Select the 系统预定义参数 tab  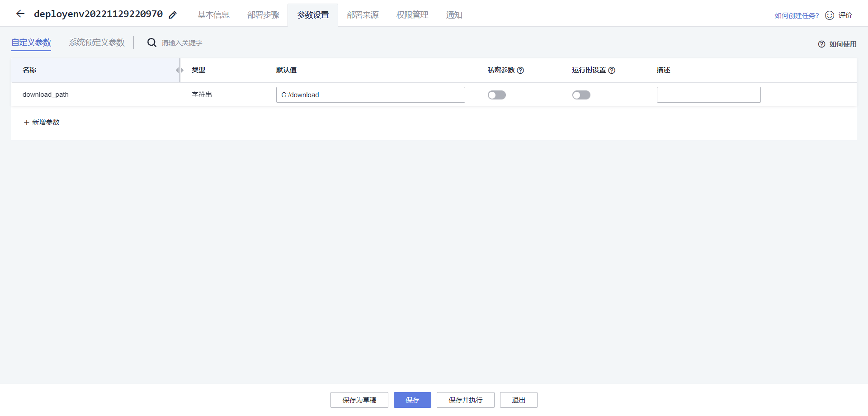tap(96, 42)
